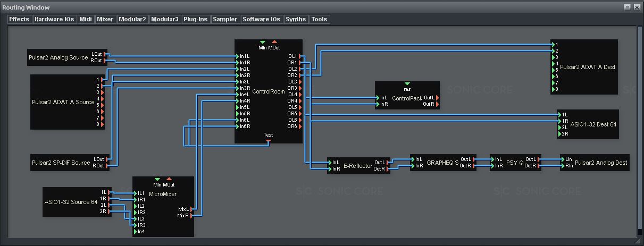The image size is (644, 246).
Task: Click LOut port on Pulsar2 Analog Source
Action: [x=105, y=54]
